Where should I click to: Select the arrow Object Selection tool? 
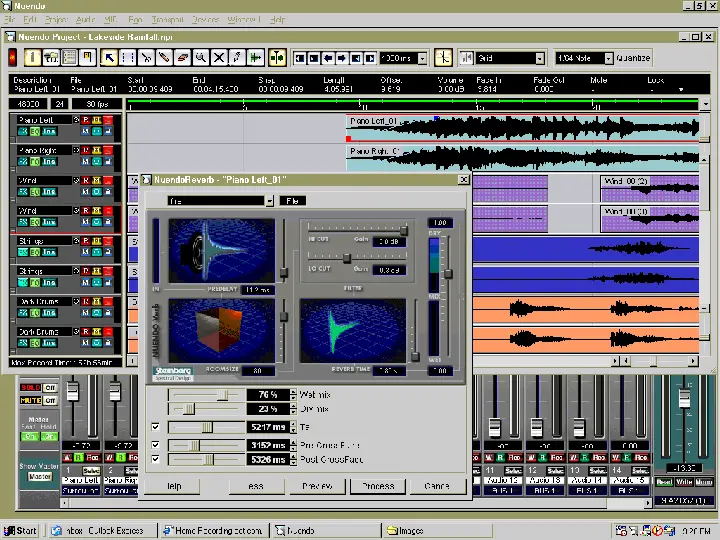(x=109, y=58)
